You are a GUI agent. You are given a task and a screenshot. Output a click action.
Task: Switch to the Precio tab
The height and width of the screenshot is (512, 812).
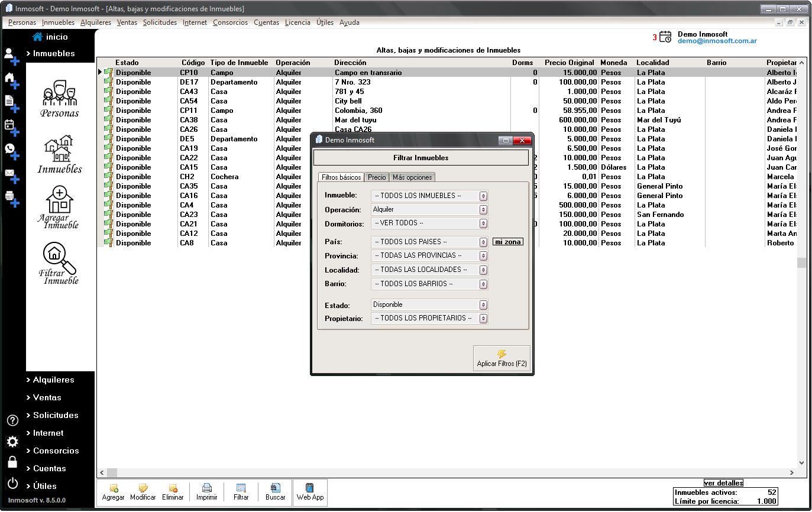377,177
